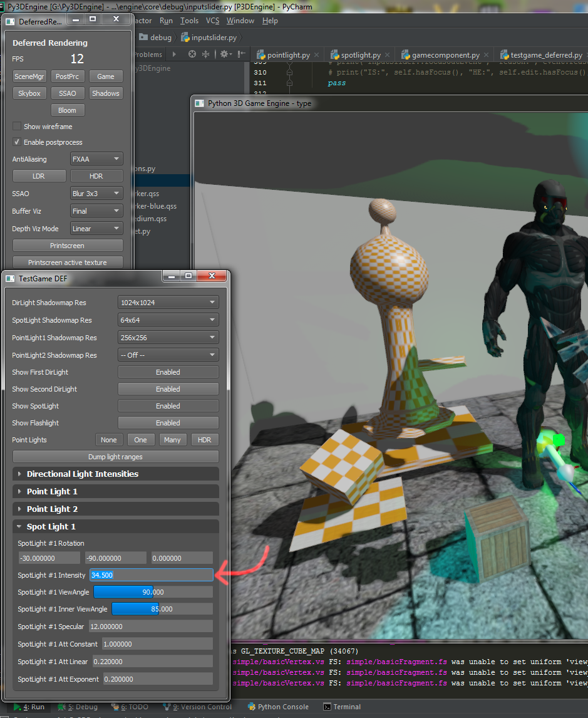Click the collapse all icon in Project toolbar
The height and width of the screenshot is (718, 588).
206,55
